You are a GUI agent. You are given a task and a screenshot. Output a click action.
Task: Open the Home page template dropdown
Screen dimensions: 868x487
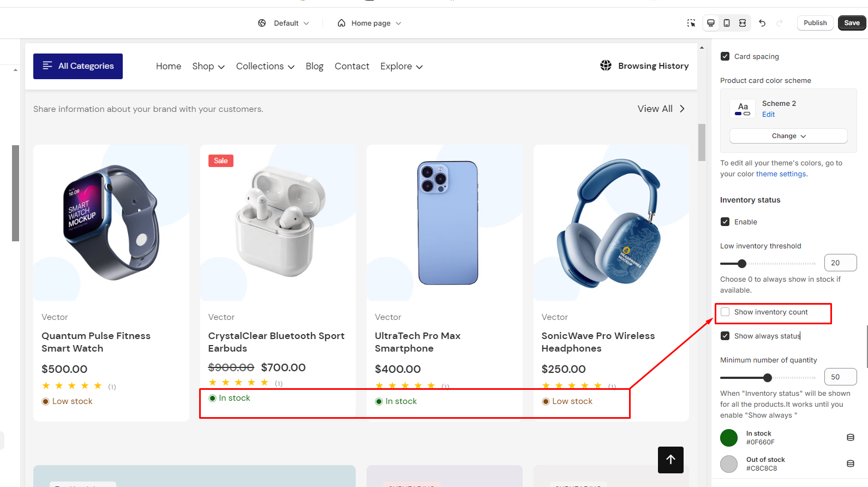tap(369, 23)
